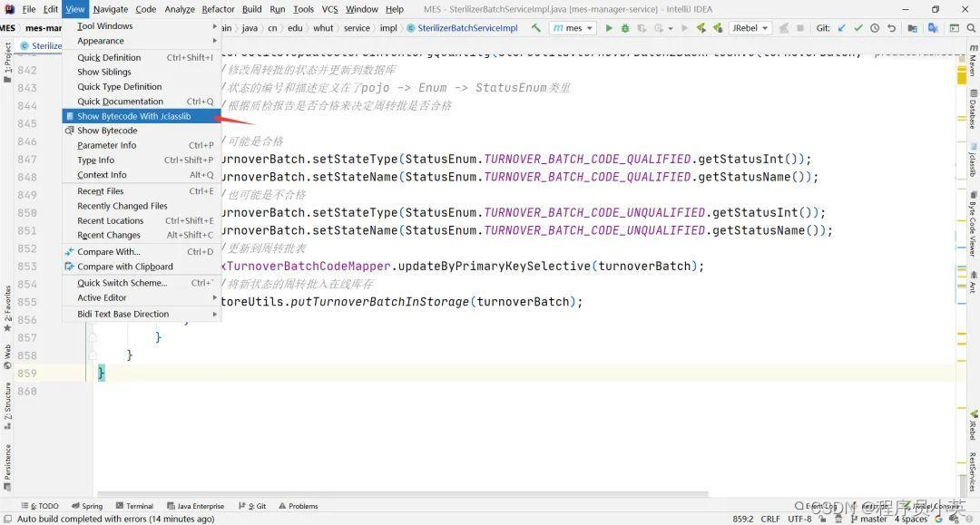Choose Show Bytecode menu entry

point(142,131)
